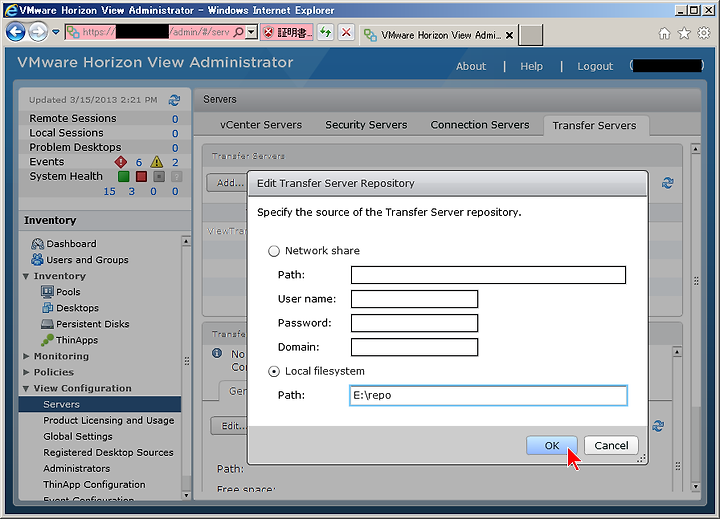
Task: Select the Local filesystem radio button
Action: coord(274,371)
